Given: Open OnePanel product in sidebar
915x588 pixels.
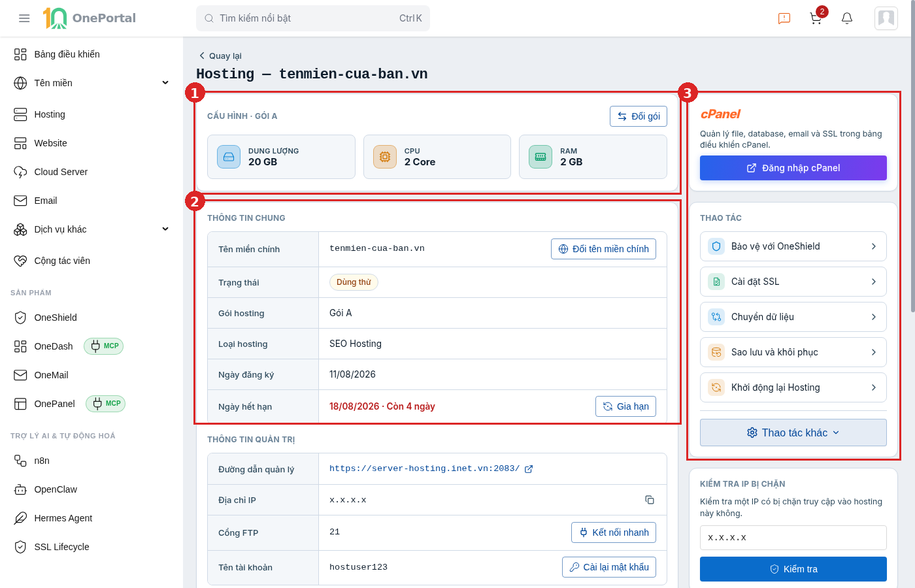Looking at the screenshot, I should pos(54,404).
